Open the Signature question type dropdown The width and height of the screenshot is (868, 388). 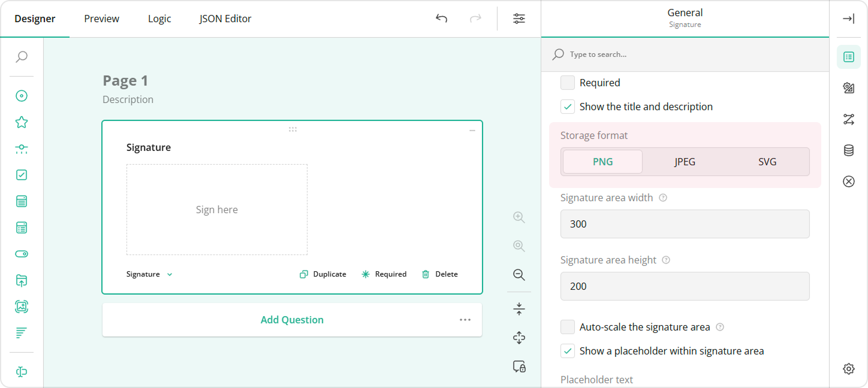click(149, 274)
